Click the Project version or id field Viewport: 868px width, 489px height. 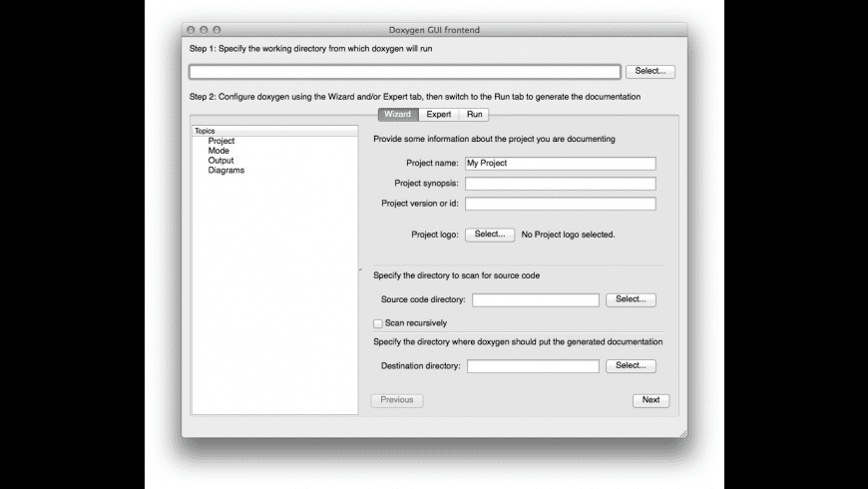[x=561, y=204]
